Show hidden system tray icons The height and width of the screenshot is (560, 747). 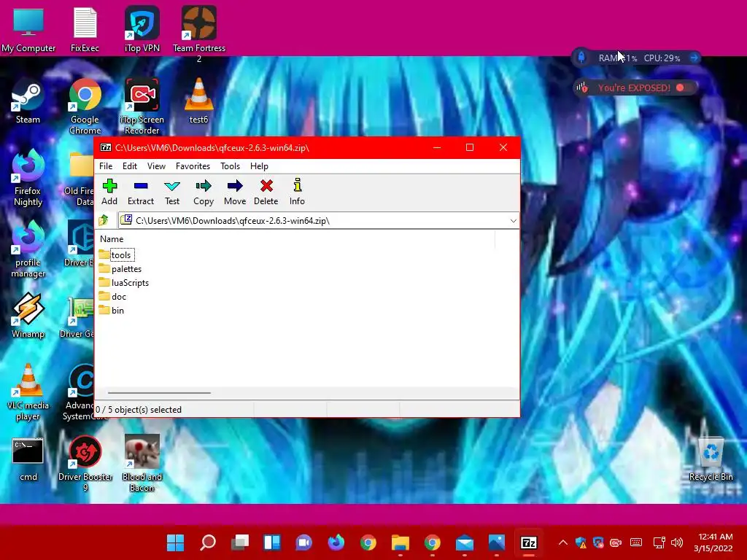tap(562, 542)
